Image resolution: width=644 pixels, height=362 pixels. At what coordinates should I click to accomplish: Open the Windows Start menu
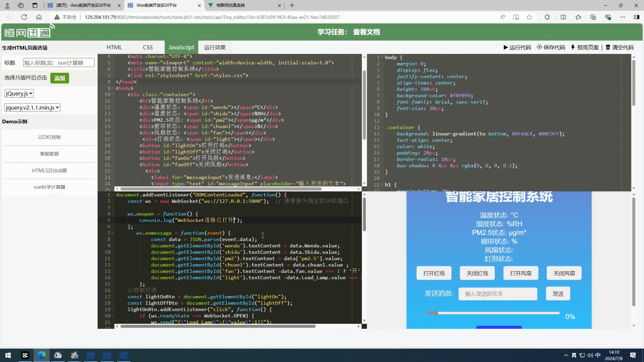pos(7,355)
